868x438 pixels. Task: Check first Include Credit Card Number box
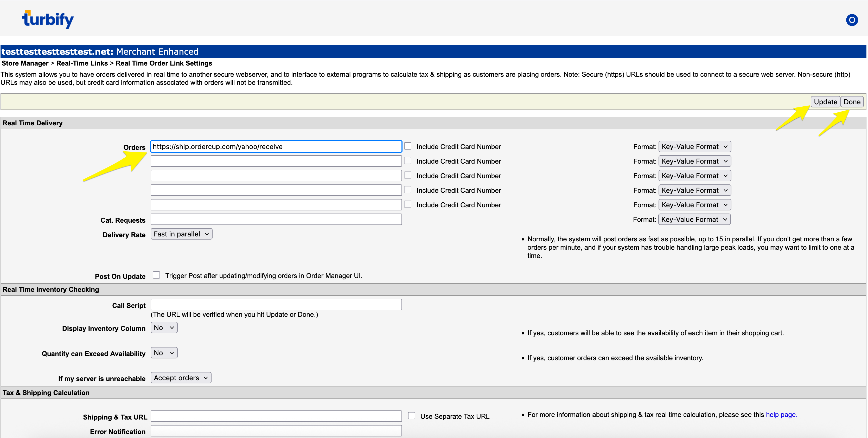(408, 146)
